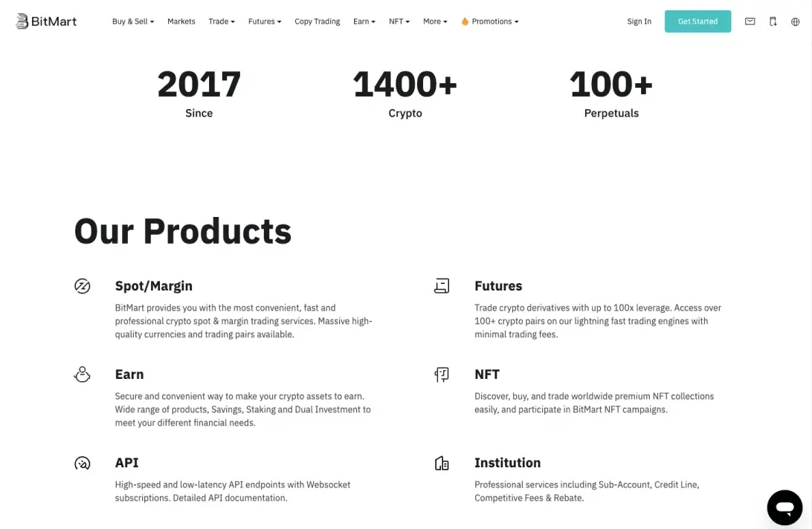The image size is (812, 529).
Task: Open the Futures menu dropdown
Action: [x=264, y=22]
